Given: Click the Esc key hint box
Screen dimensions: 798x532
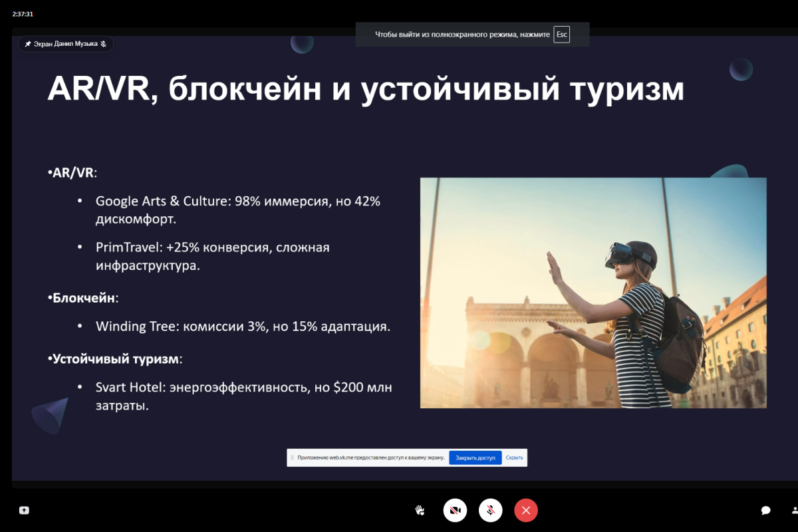Looking at the screenshot, I should (562, 34).
